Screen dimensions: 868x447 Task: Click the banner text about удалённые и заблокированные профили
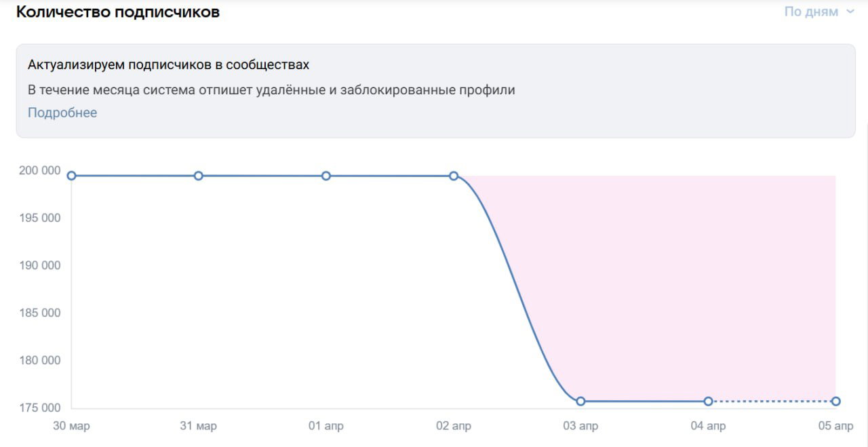pos(271,90)
